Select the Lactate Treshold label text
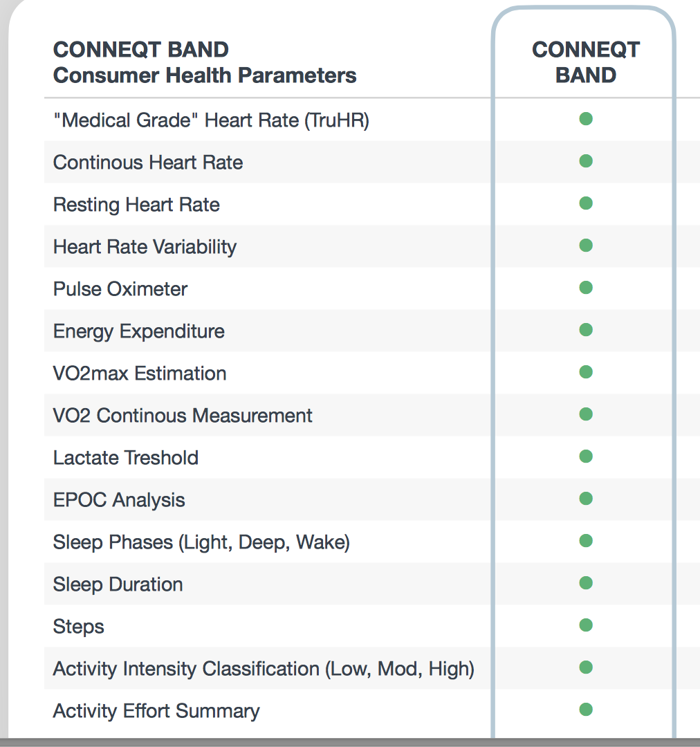The height and width of the screenshot is (747, 700). 125,458
